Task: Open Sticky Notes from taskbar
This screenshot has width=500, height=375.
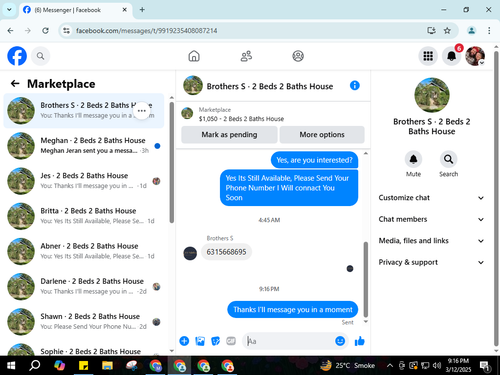Action: (83, 366)
